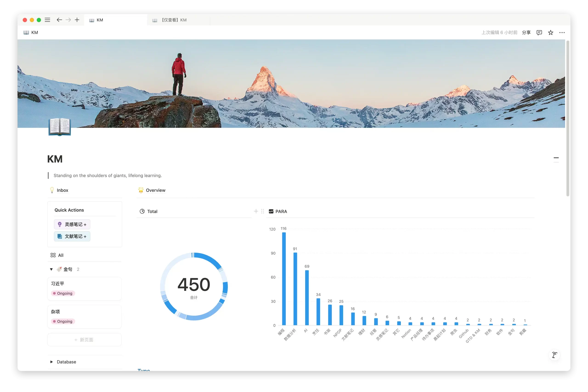The height and width of the screenshot is (392, 588).
Task: Open the sidebar hamburger menu icon
Action: 48,20
